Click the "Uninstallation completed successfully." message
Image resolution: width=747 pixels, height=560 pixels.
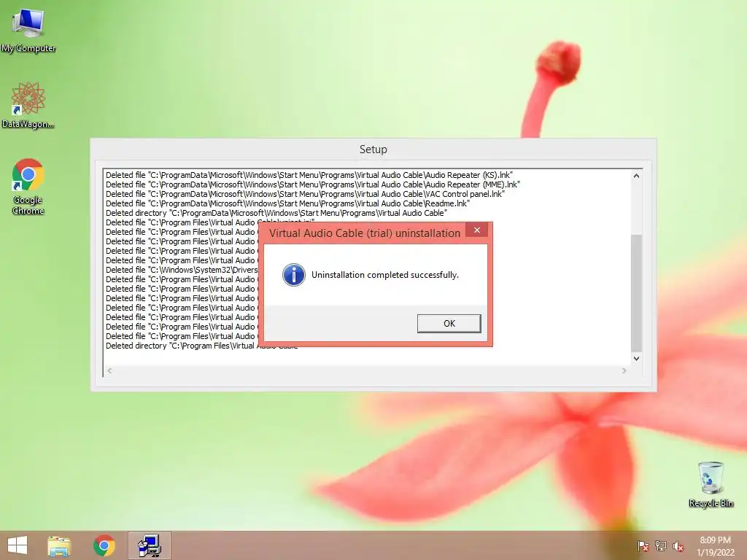tap(385, 275)
